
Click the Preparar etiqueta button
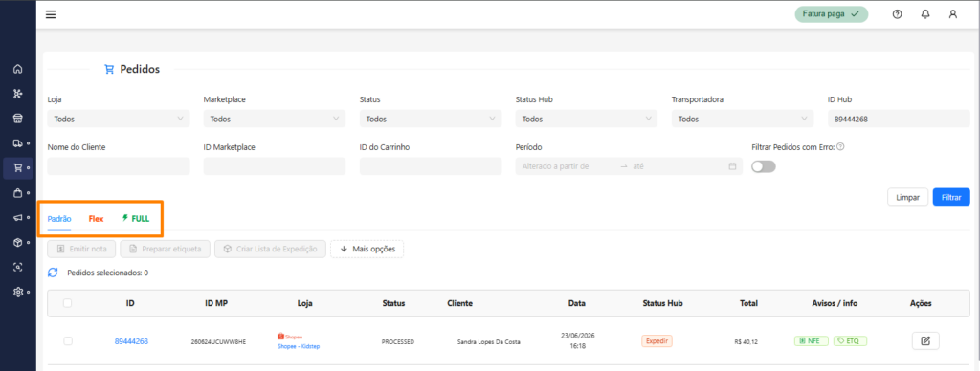(x=165, y=250)
